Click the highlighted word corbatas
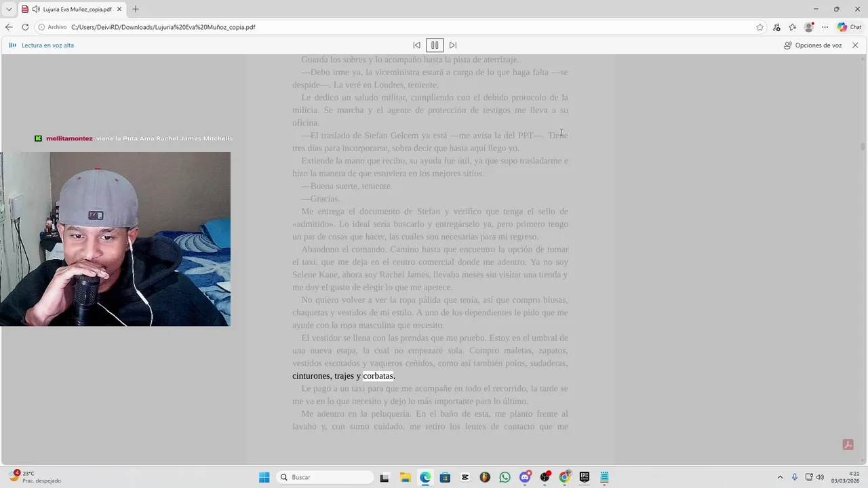 [x=378, y=376]
